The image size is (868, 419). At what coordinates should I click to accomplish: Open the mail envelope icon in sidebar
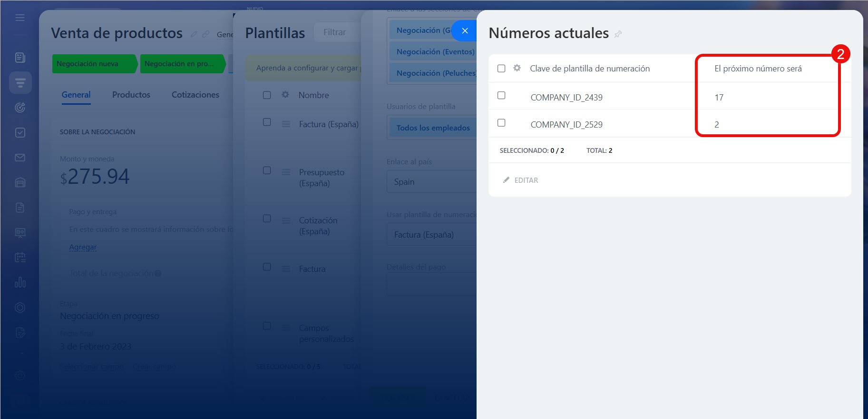pos(20,158)
